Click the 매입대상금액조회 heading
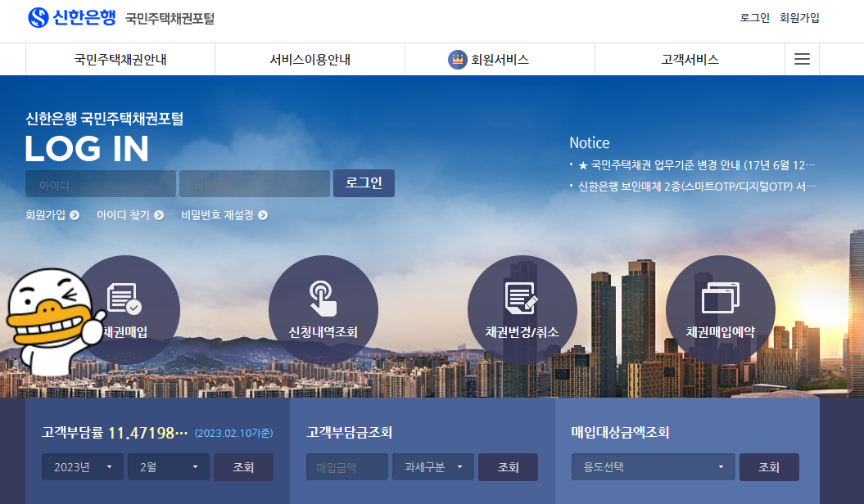 click(x=621, y=433)
